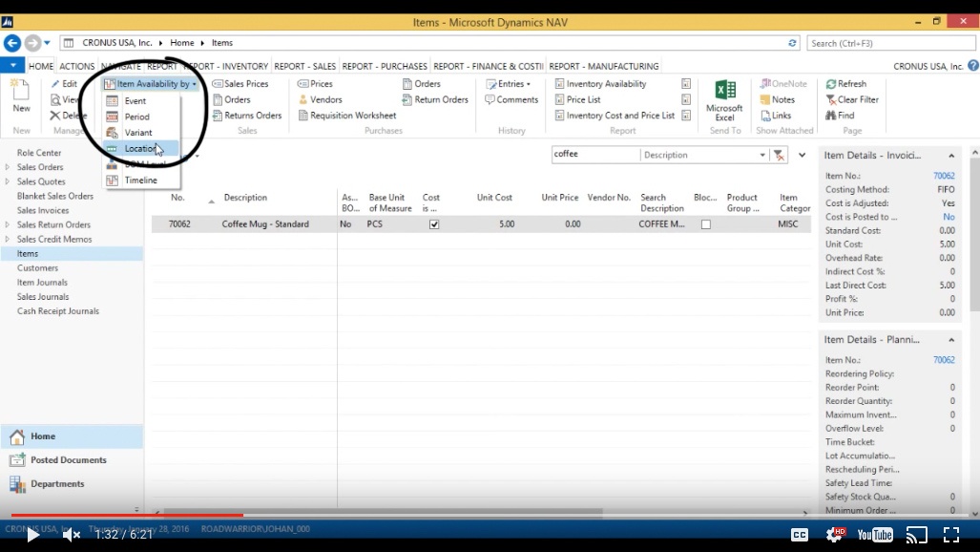The height and width of the screenshot is (552, 980).
Task: Open the REPORT - MANUFACTURING tab
Action: click(x=604, y=66)
